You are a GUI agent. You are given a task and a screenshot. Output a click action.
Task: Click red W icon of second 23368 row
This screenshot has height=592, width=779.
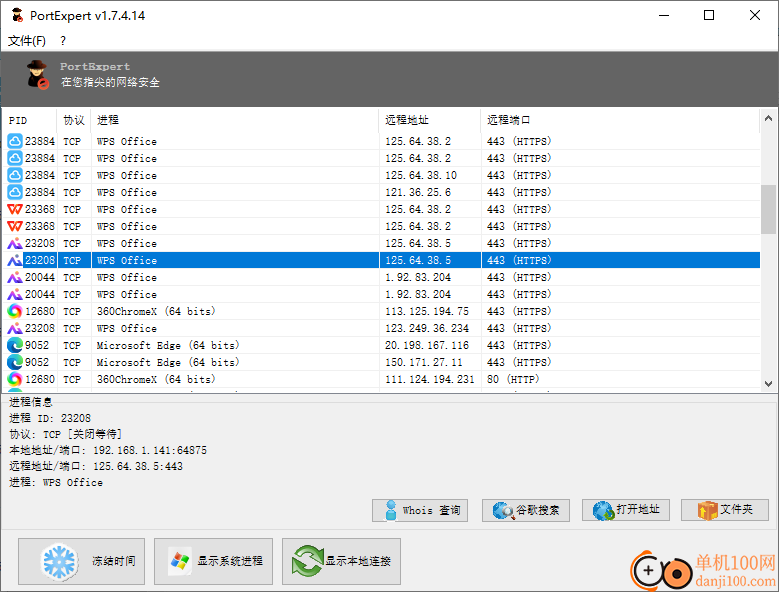tap(15, 226)
